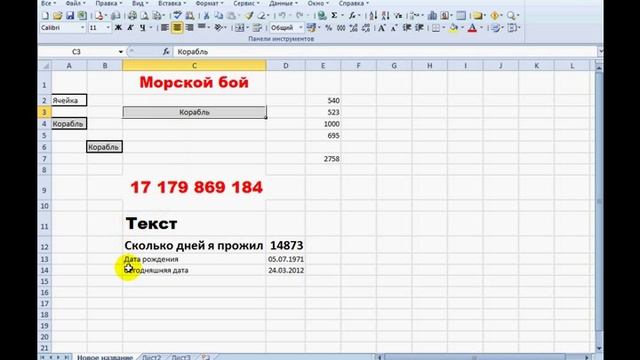Print using the printer icon

click(x=132, y=16)
